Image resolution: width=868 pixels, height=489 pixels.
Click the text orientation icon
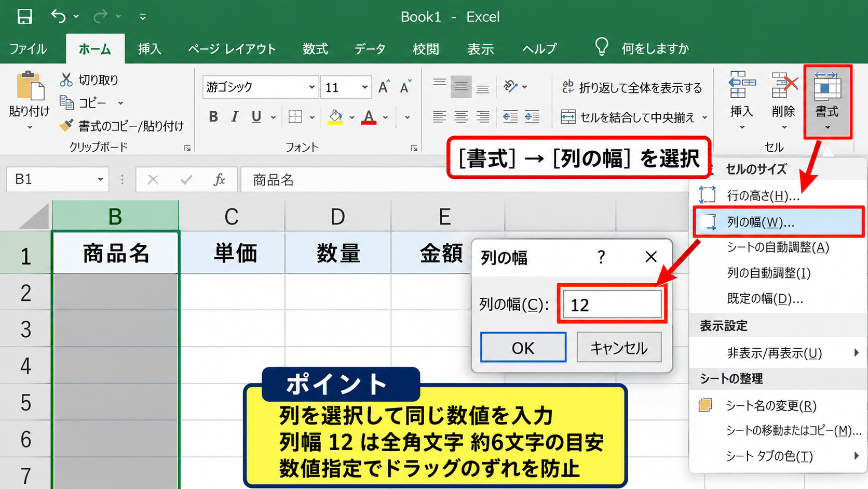511,86
